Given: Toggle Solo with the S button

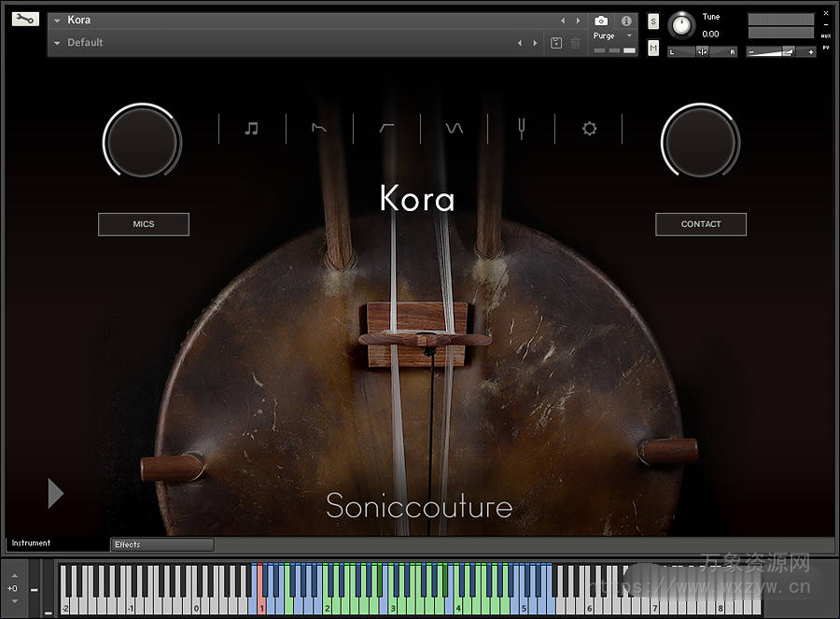Looking at the screenshot, I should coord(651,21).
